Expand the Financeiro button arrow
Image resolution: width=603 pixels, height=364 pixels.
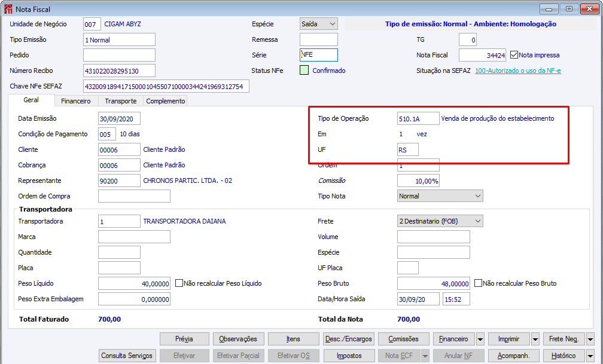pyautogui.click(x=480, y=339)
